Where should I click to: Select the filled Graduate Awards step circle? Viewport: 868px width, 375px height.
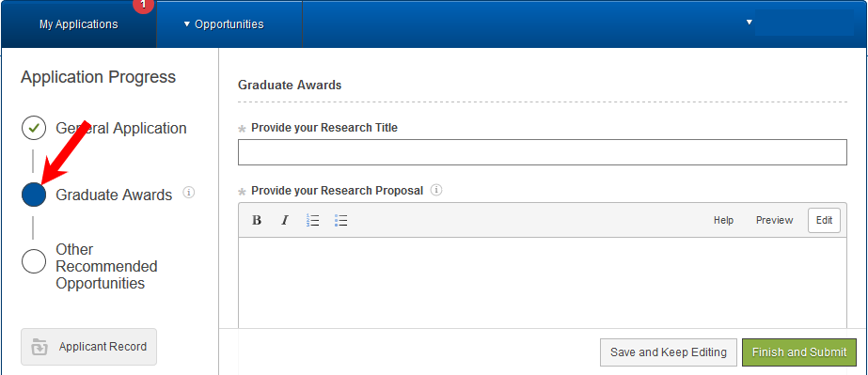tap(34, 195)
